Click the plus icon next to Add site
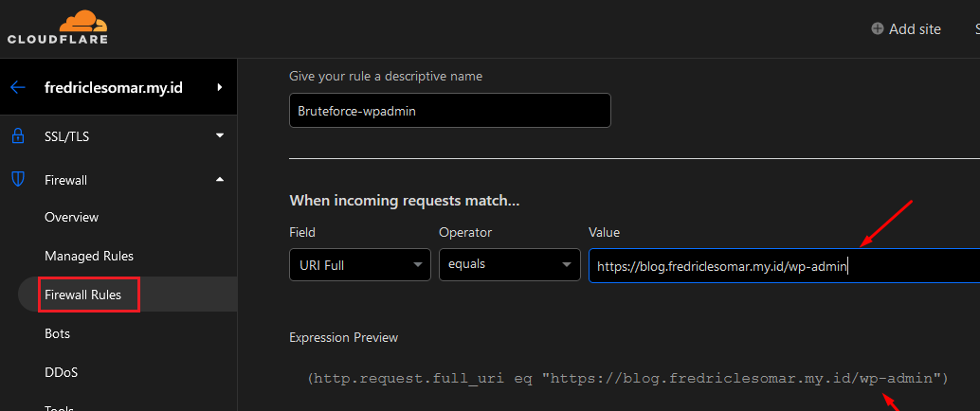Screen dimensions: 980x411 coord(878,28)
